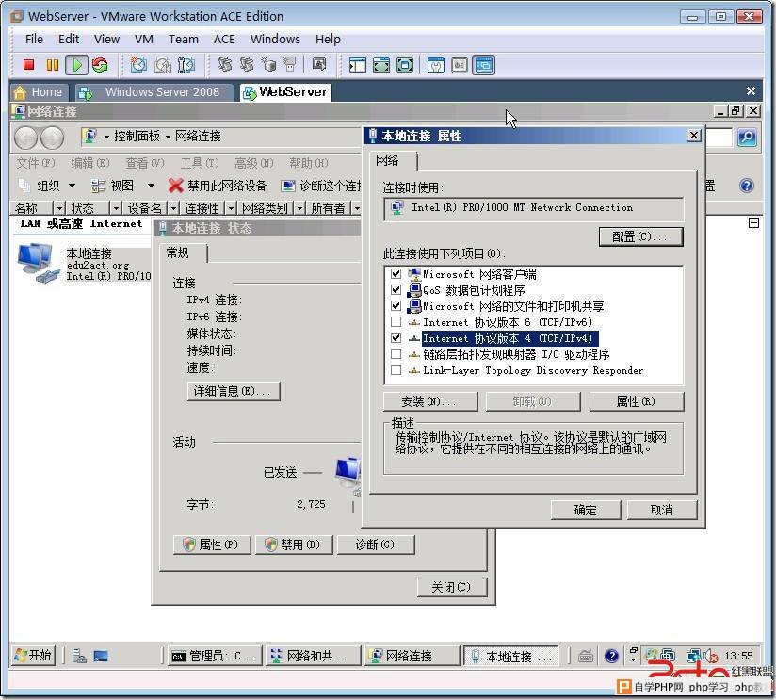Switch to the Windows Server 2008 tab

[x=154, y=92]
